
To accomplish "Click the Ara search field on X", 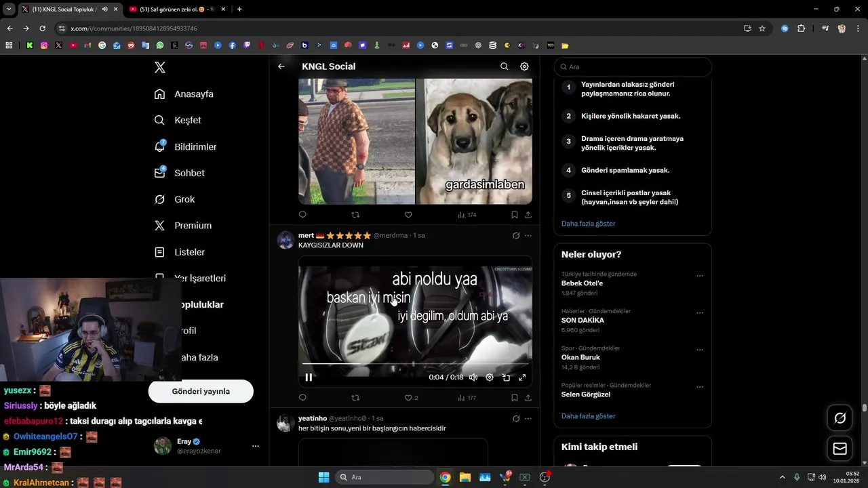I will coord(633,66).
